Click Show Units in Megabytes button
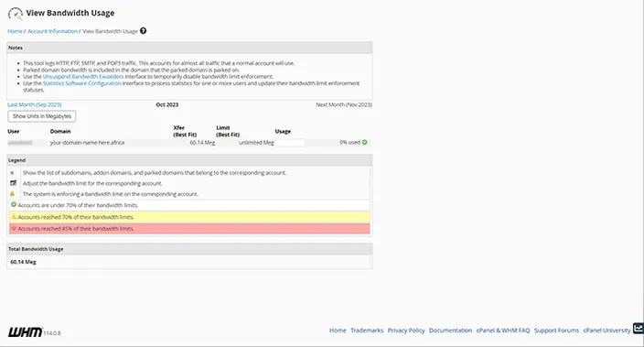This screenshot has height=347, width=644. [42, 116]
